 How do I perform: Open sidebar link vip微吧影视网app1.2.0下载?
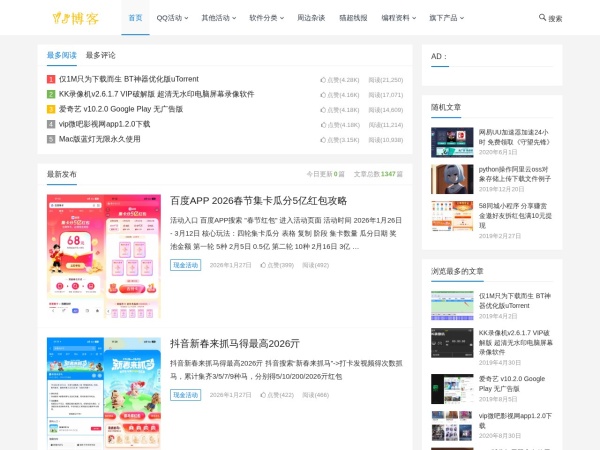tap(515, 421)
